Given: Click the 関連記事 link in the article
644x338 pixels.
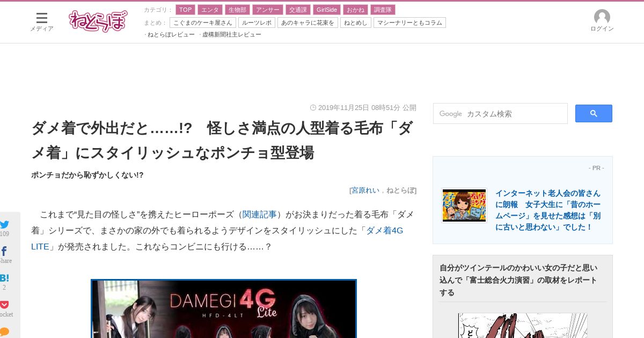Looking at the screenshot, I should tap(260, 214).
